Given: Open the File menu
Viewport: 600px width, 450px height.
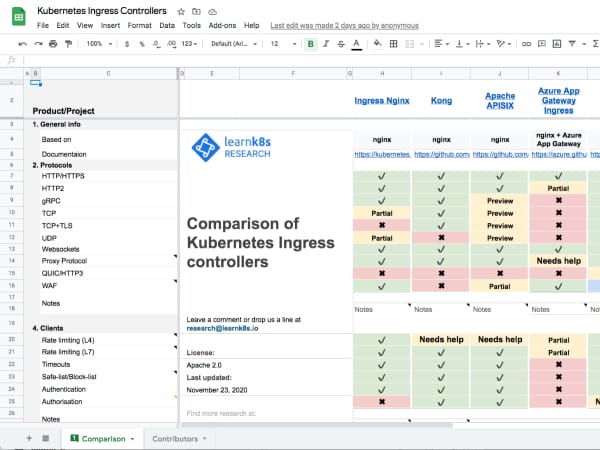Looking at the screenshot, I should [x=43, y=25].
